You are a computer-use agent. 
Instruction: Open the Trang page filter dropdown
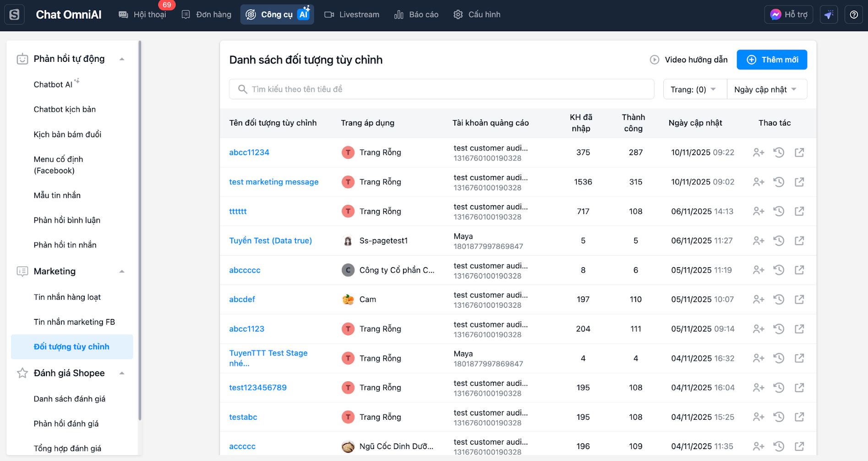[694, 89]
